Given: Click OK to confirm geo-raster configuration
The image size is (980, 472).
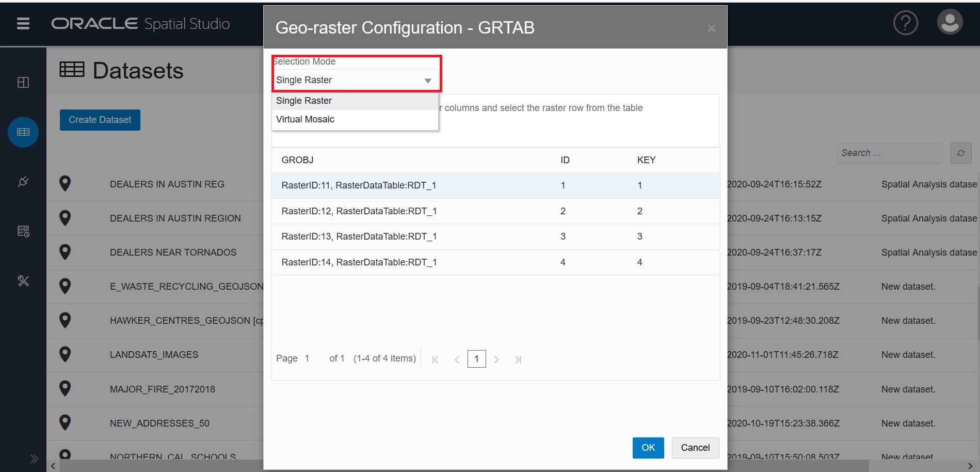Looking at the screenshot, I should [648, 448].
